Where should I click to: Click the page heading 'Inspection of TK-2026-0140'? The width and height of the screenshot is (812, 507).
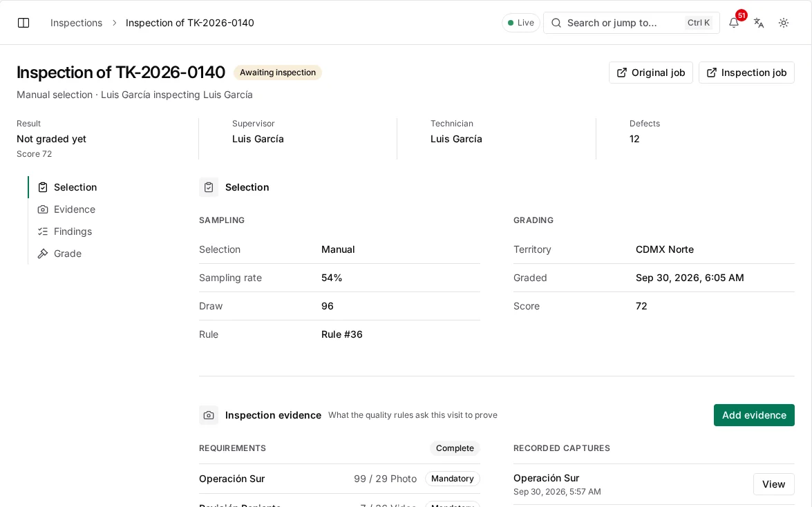click(x=121, y=73)
